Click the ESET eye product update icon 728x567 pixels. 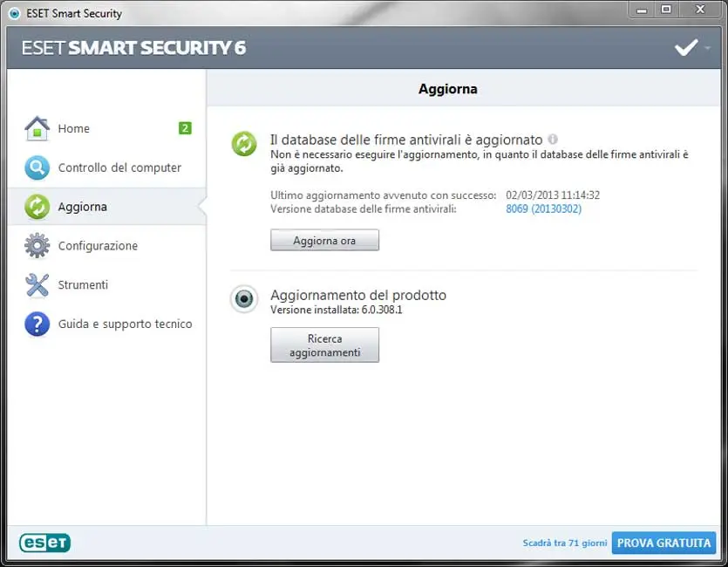(244, 298)
